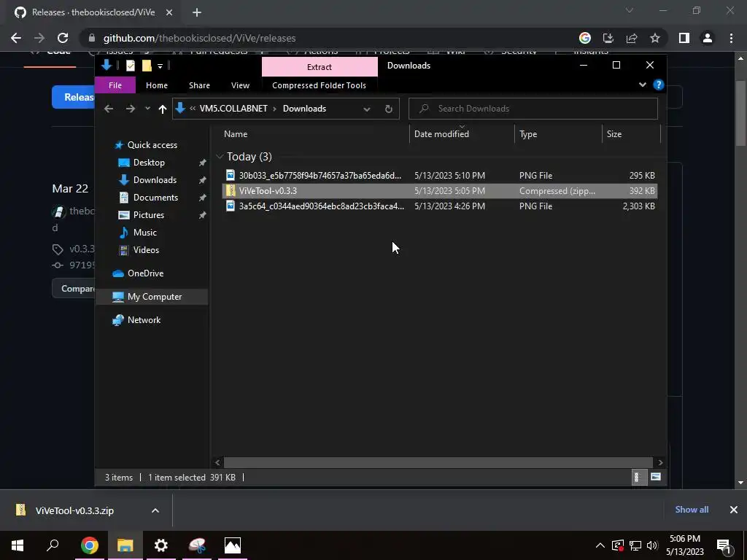Sort files by Size column
The height and width of the screenshot is (560, 747).
click(x=614, y=134)
